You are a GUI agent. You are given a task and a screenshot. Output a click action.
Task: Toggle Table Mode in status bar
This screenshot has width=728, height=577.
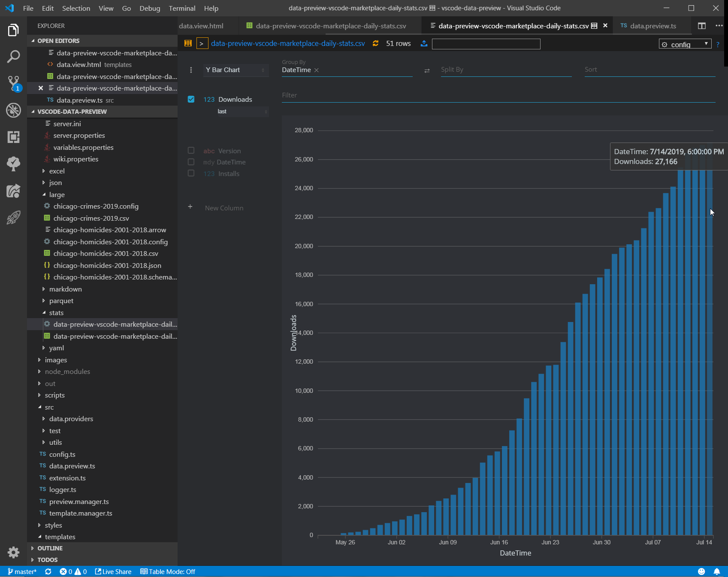tap(168, 571)
